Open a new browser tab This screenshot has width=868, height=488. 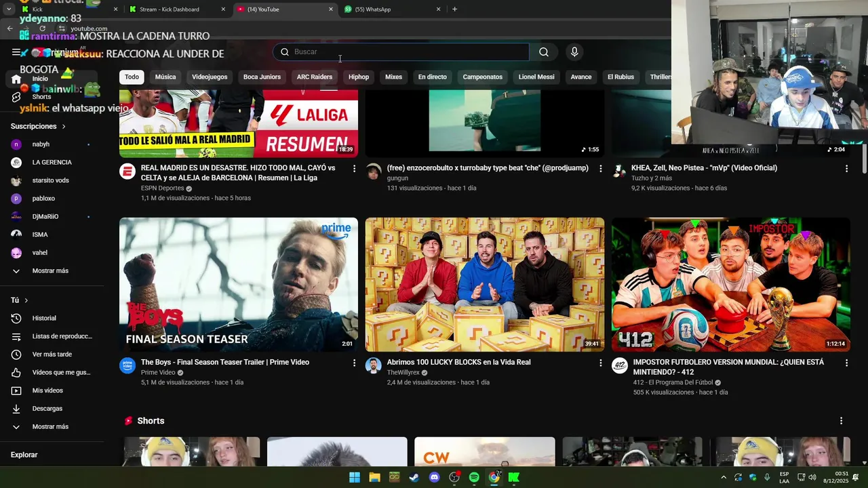coord(454,9)
